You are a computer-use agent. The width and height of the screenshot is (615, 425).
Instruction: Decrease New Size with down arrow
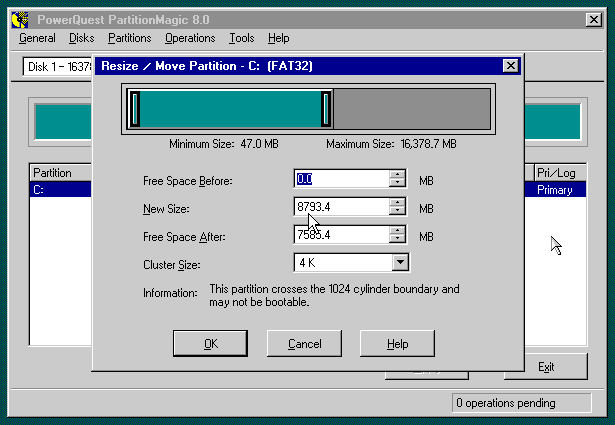pyautogui.click(x=397, y=211)
